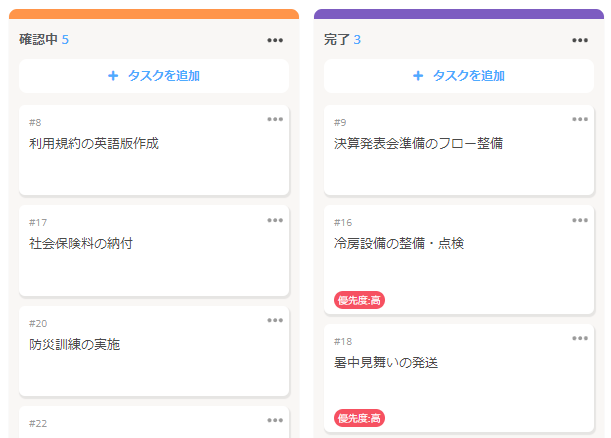The image size is (611, 438).
Task: Add a task to the 確認中 column
Action: (x=154, y=76)
